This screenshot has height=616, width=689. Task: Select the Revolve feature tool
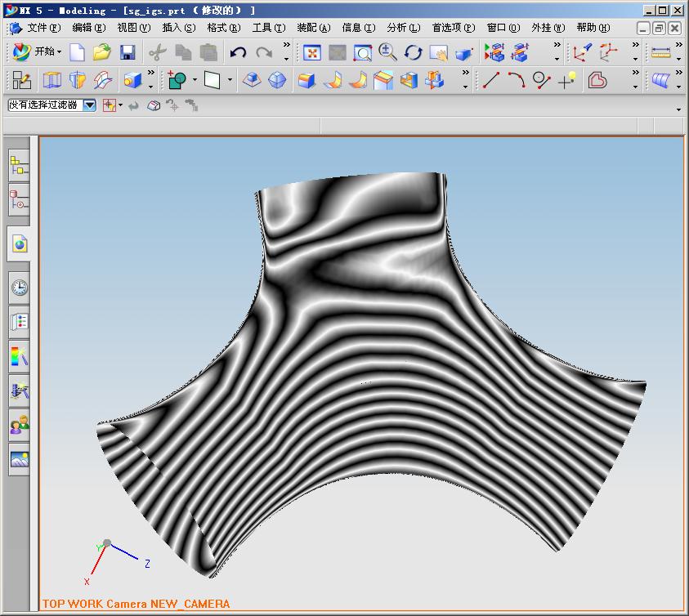[78, 80]
